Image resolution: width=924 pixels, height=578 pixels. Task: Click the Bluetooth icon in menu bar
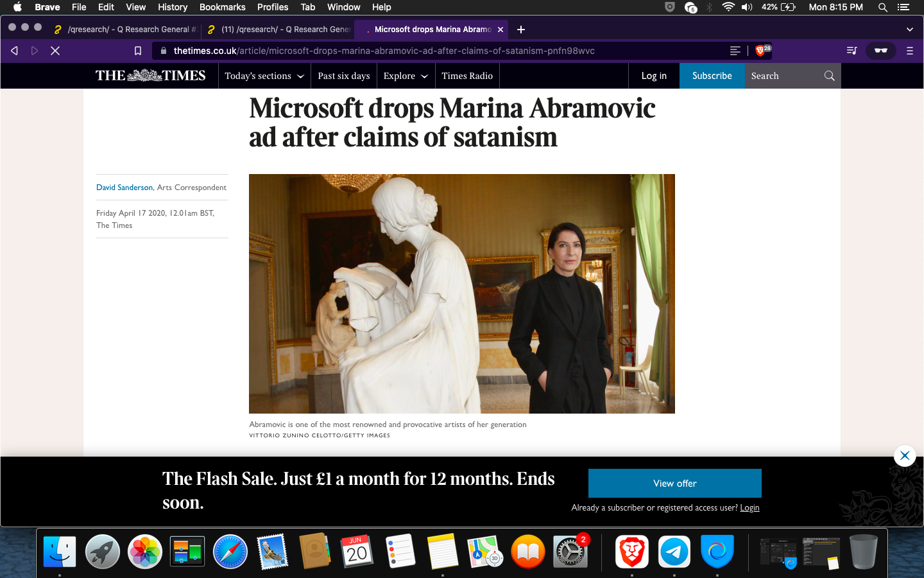709,7
